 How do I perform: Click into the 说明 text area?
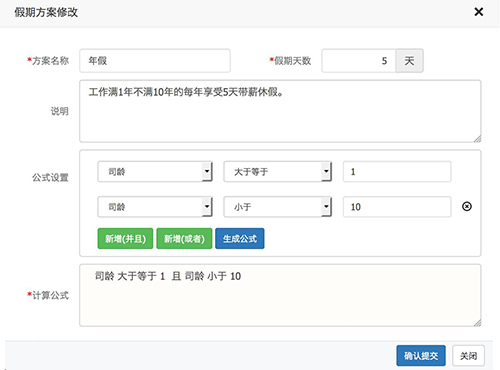point(280,111)
